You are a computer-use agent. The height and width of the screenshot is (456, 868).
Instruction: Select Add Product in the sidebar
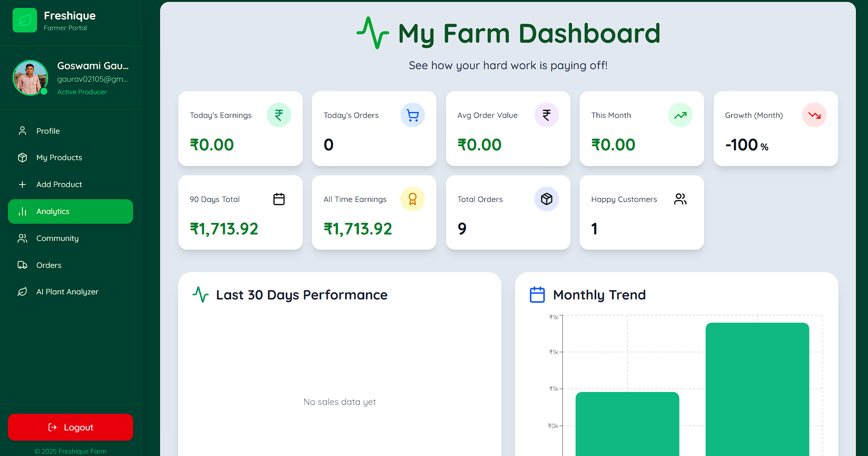pyautogui.click(x=71, y=184)
